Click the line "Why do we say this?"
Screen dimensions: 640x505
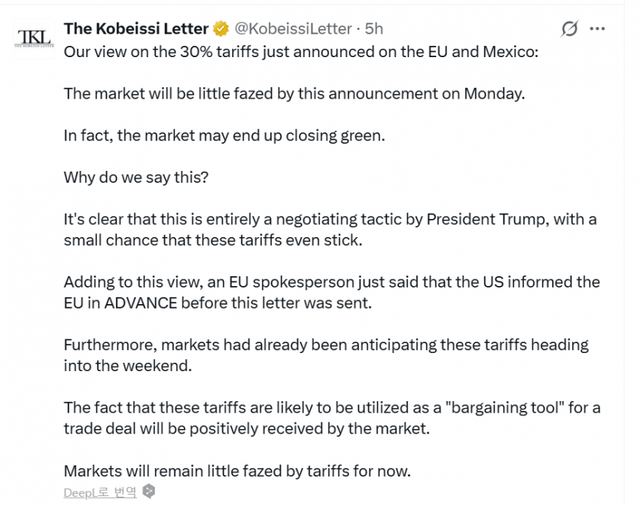point(135,177)
